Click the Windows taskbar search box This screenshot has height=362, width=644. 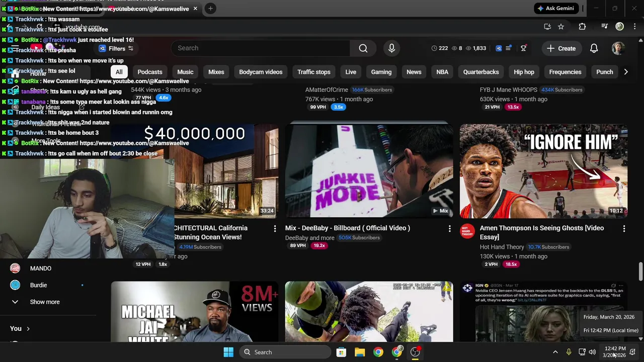[x=286, y=352]
